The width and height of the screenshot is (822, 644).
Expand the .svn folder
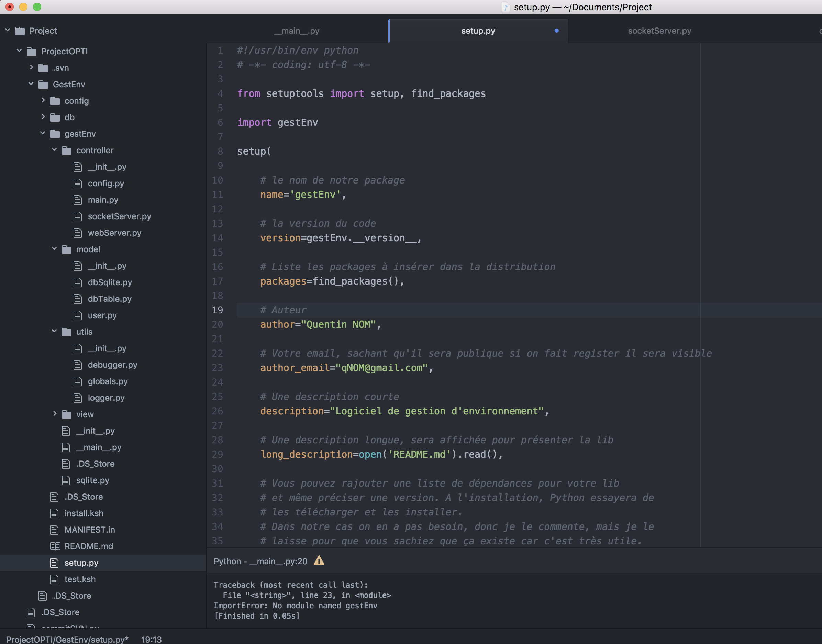click(x=32, y=67)
